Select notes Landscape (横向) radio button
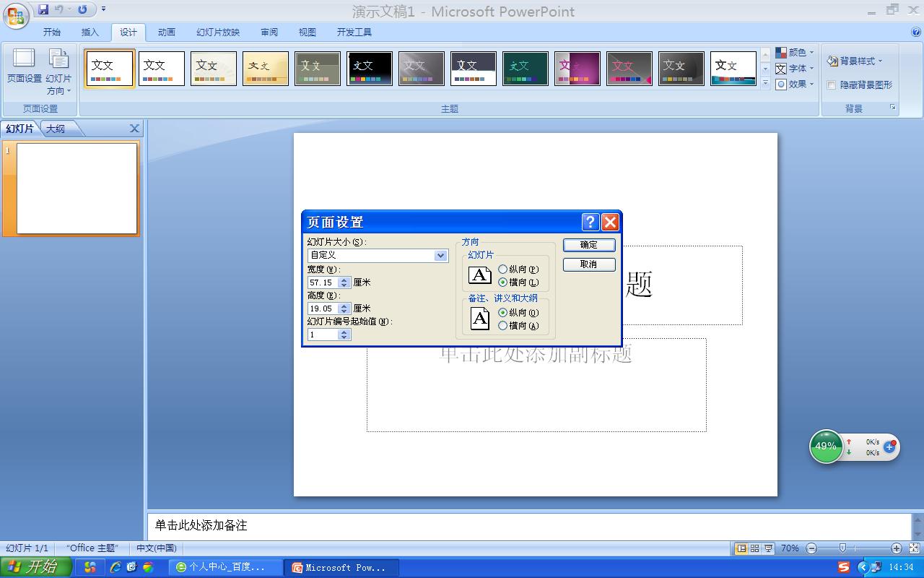Screen dimensions: 924x578 (503, 326)
